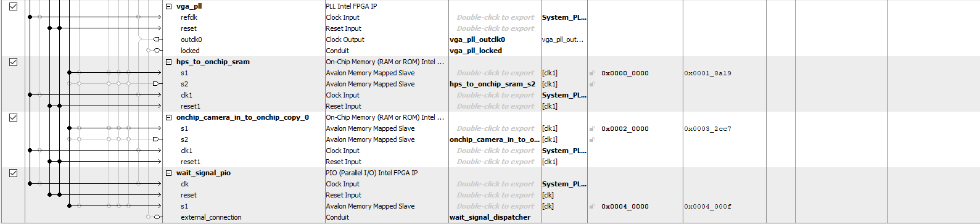Click the 0x0003_2cc7 end address cell
This screenshot has width=980, height=224.
tap(707, 128)
